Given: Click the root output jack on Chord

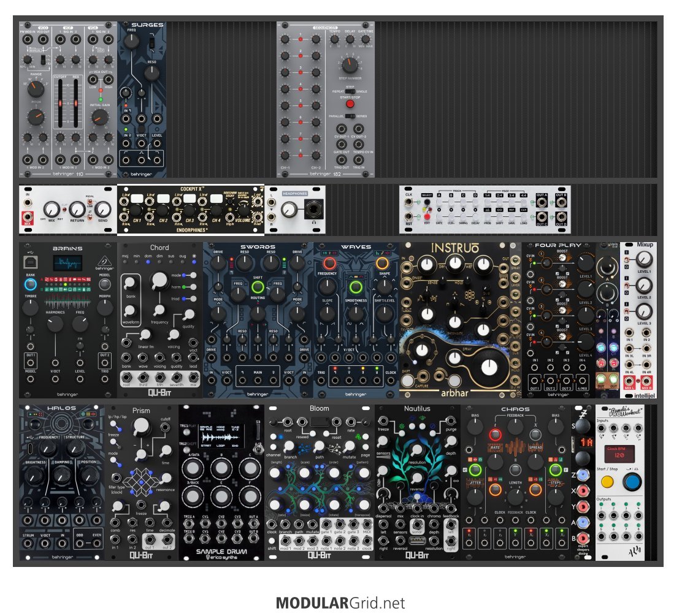Looking at the screenshot, I should pyautogui.click(x=126, y=377).
